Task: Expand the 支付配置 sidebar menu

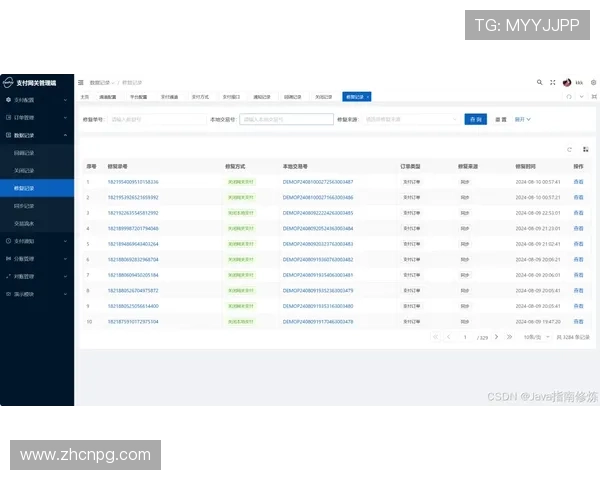Action: point(35,100)
